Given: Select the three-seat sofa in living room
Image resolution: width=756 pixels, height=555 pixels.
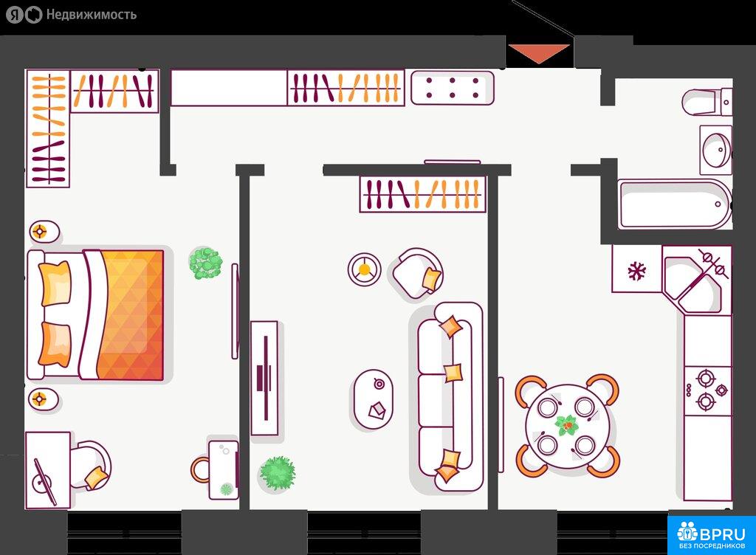Looking at the screenshot, I should tap(450, 395).
